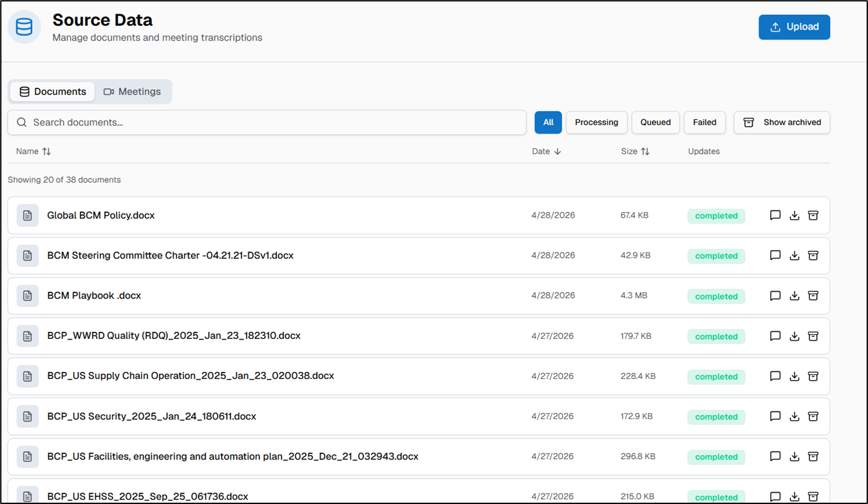Sort documents by Name column
The width and height of the screenshot is (868, 504).
[33, 151]
